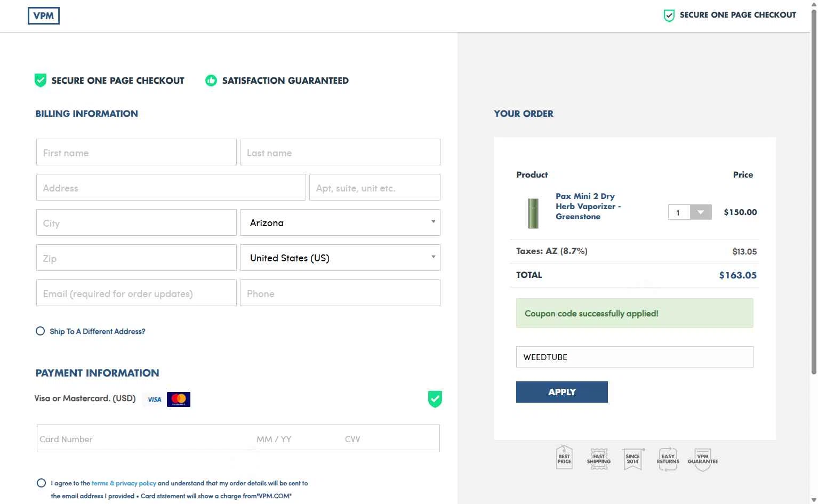818x504 pixels.
Task: Click the green thumbs-up Satisfaction Guaranteed icon
Action: pyautogui.click(x=211, y=81)
